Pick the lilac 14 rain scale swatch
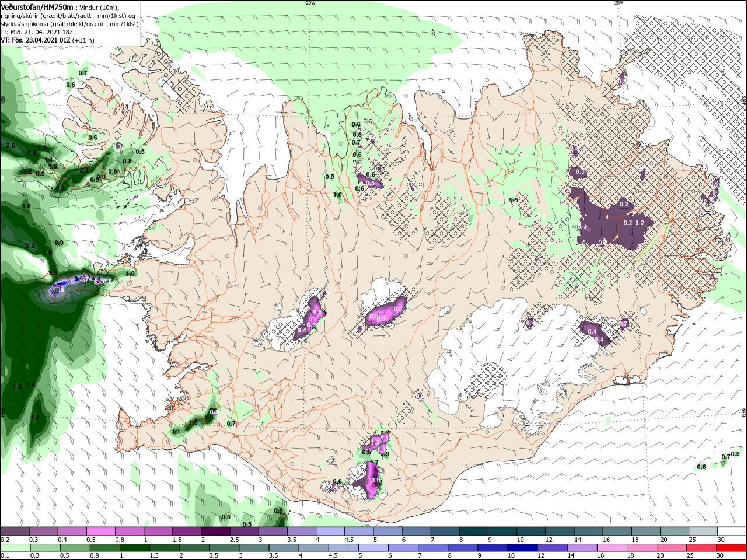This screenshot has height=560, width=747. 582,548
